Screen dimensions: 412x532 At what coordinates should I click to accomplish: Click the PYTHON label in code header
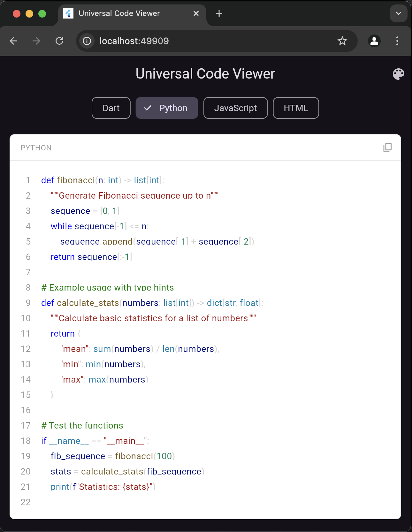point(36,148)
